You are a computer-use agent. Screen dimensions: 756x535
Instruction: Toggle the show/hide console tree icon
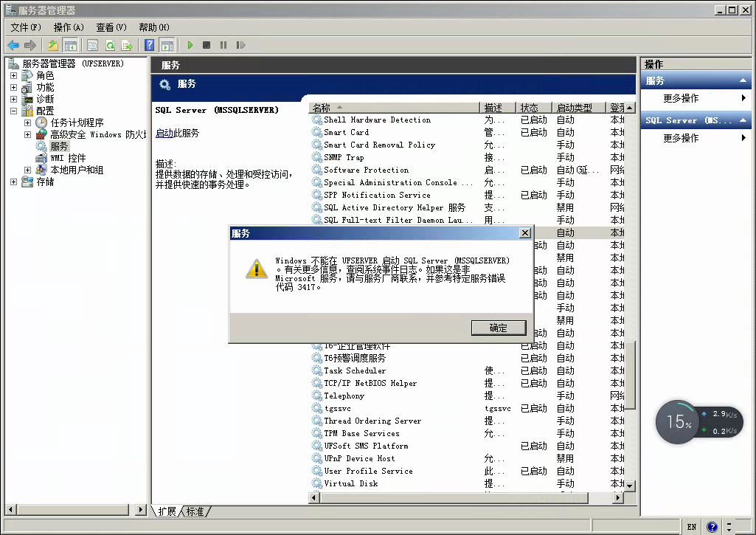70,45
